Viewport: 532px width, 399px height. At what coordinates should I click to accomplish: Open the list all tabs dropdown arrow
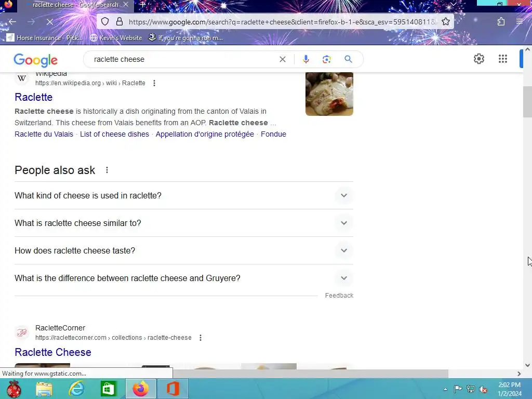click(453, 4)
